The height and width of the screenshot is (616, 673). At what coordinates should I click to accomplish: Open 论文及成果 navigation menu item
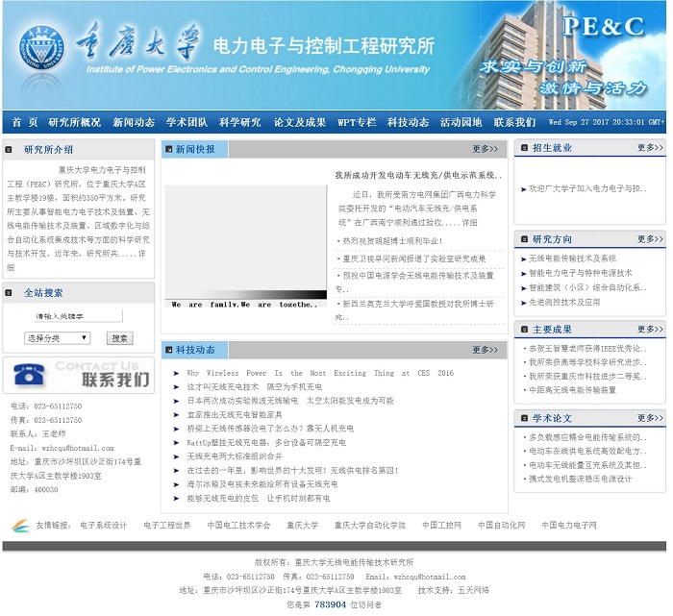click(x=300, y=123)
